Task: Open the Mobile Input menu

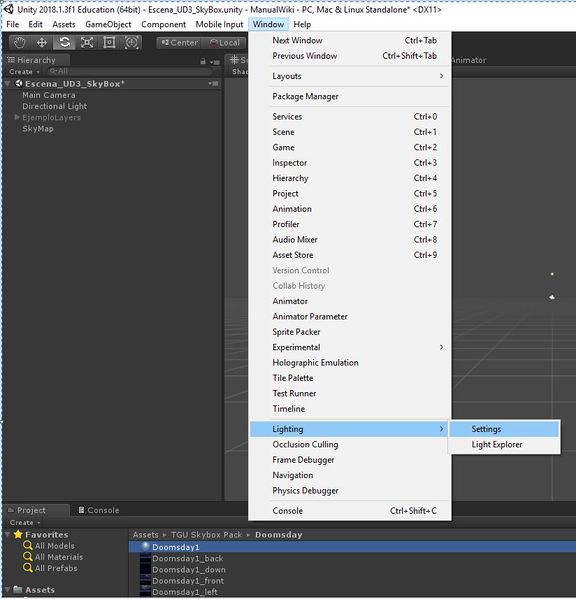Action: tap(219, 24)
